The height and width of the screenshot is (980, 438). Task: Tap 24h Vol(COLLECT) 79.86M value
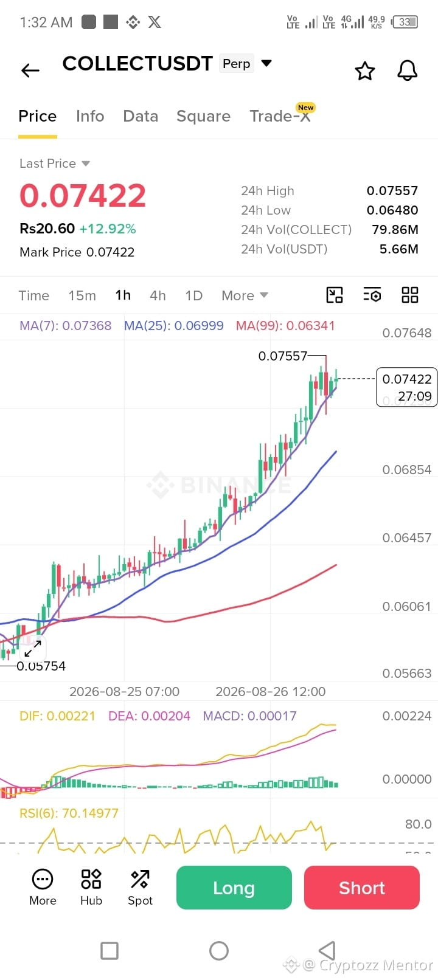[395, 230]
